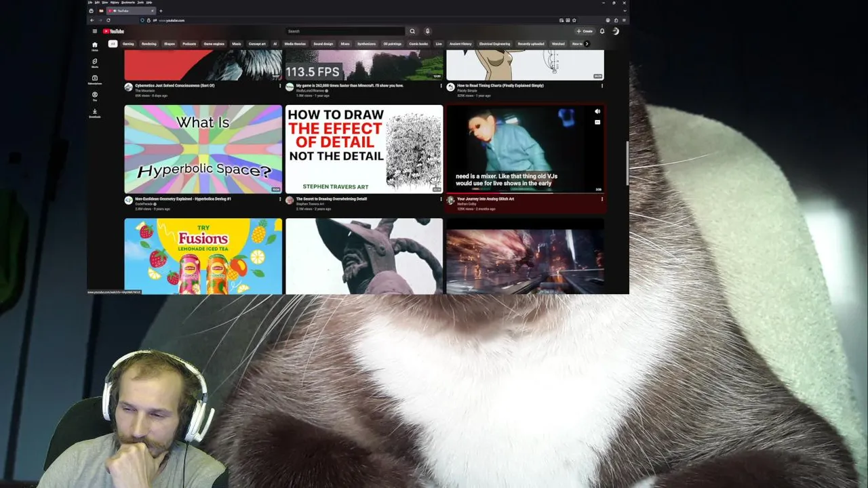This screenshot has height=488, width=868.
Task: Open Downloads in sidebar
Action: 95,113
